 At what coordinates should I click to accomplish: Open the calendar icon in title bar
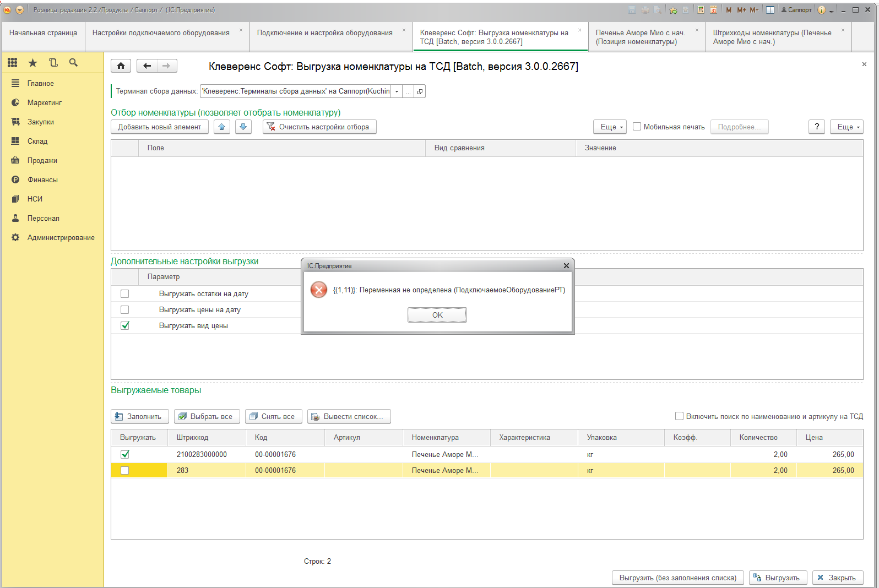click(713, 10)
